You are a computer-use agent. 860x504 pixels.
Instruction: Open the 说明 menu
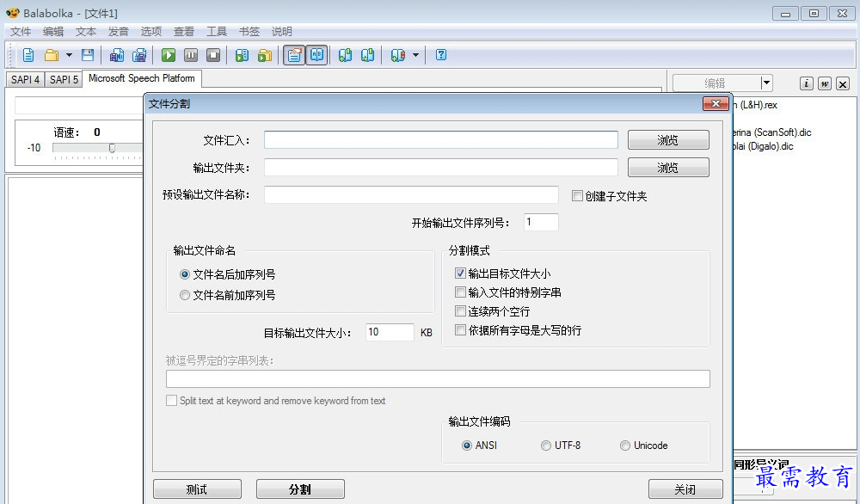pyautogui.click(x=282, y=31)
